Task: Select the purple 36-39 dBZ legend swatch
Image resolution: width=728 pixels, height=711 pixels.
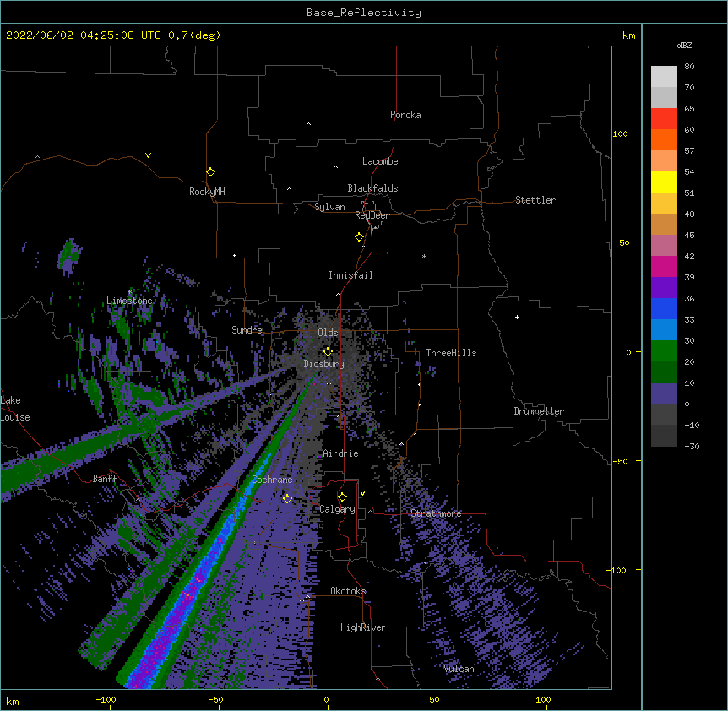Action: (x=664, y=288)
